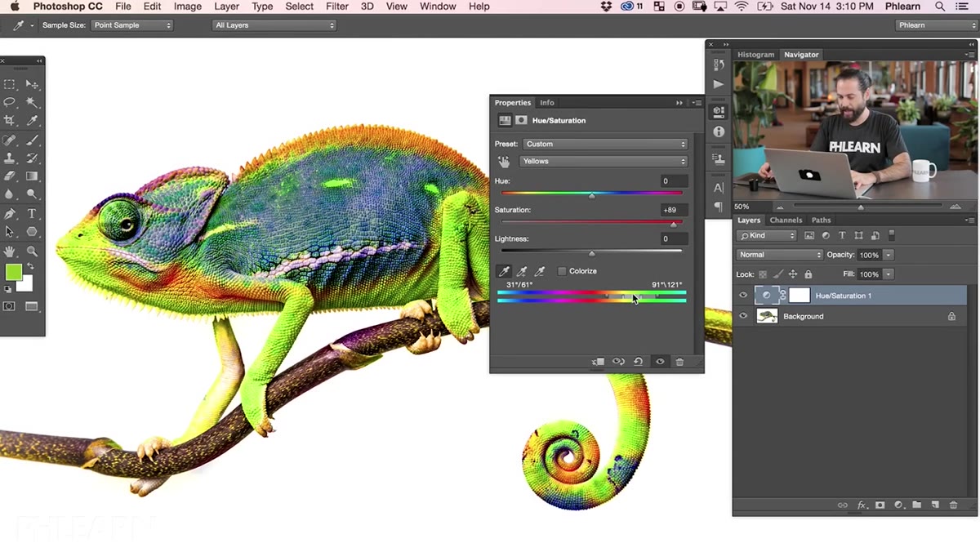Open the All Layers sample dropdown

[274, 25]
